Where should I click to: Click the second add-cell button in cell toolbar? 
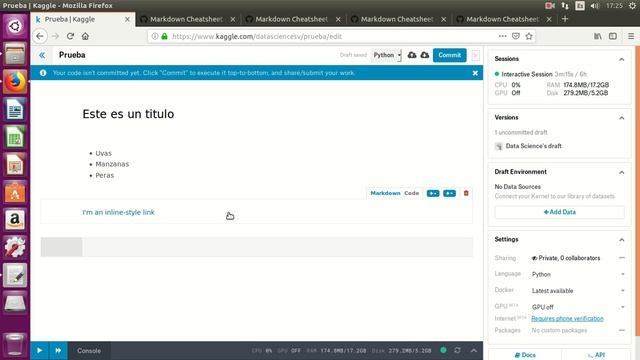point(449,193)
